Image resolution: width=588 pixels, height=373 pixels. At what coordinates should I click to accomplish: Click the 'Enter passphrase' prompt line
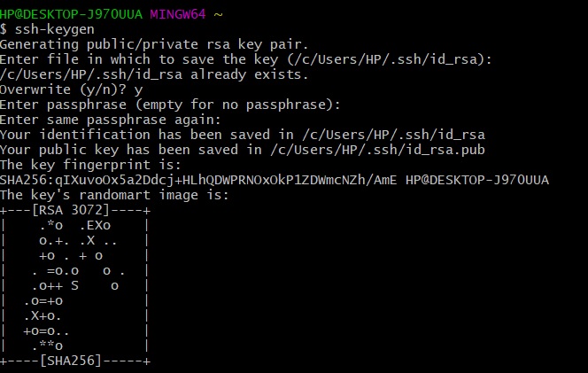(x=170, y=105)
